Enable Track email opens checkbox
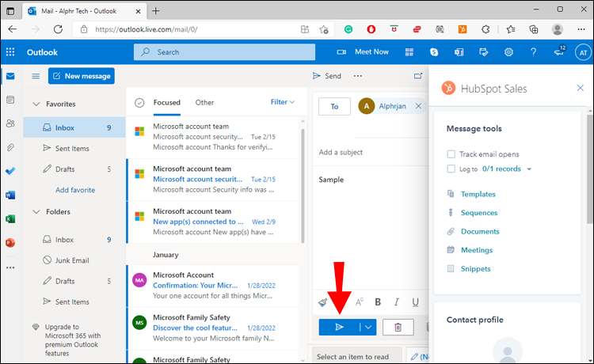 [x=451, y=154]
